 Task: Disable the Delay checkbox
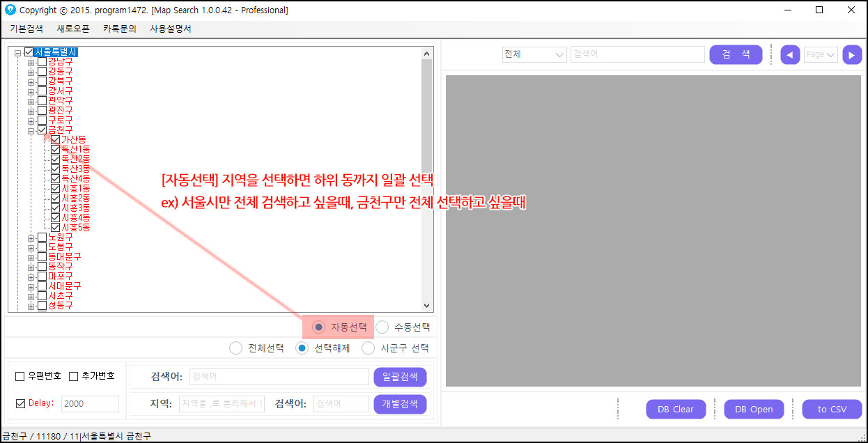pos(20,403)
